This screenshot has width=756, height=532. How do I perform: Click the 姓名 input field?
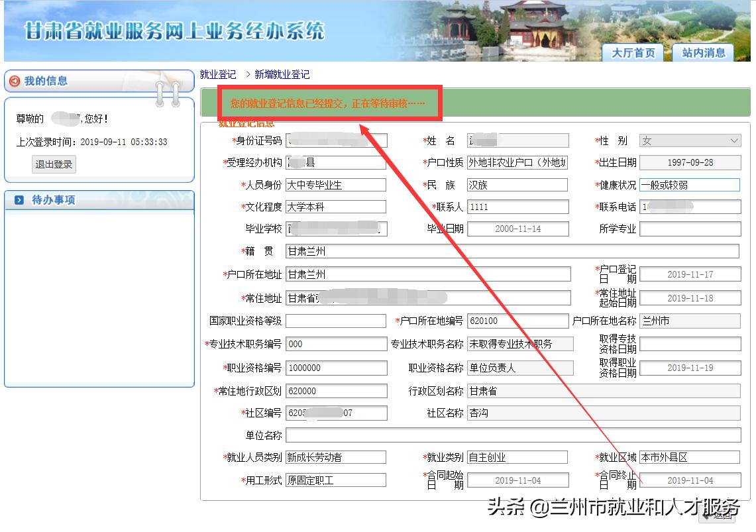click(x=518, y=140)
